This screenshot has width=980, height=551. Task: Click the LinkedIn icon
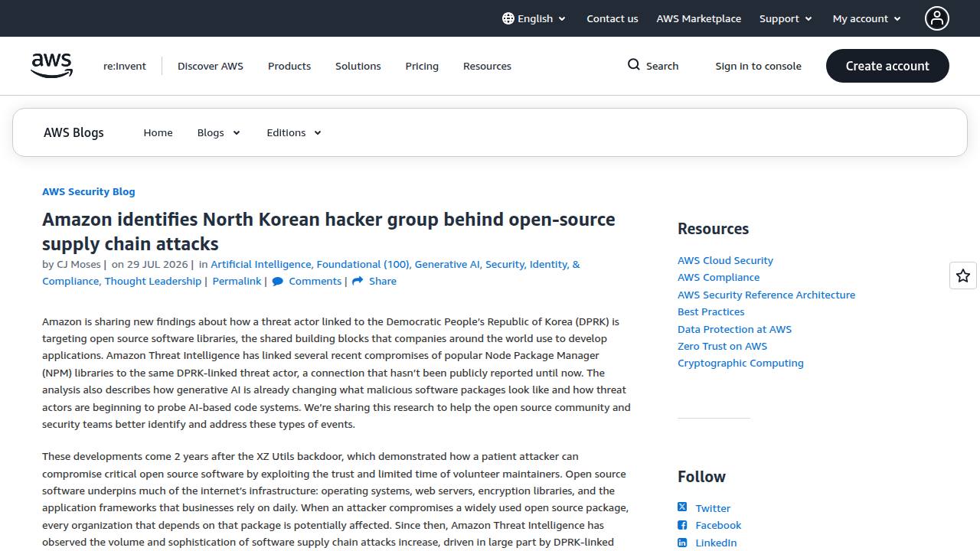click(x=682, y=543)
